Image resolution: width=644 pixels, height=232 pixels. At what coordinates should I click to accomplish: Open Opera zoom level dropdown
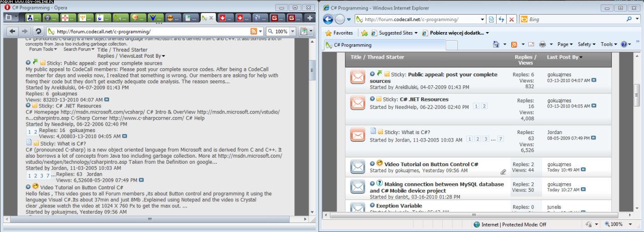(x=292, y=32)
